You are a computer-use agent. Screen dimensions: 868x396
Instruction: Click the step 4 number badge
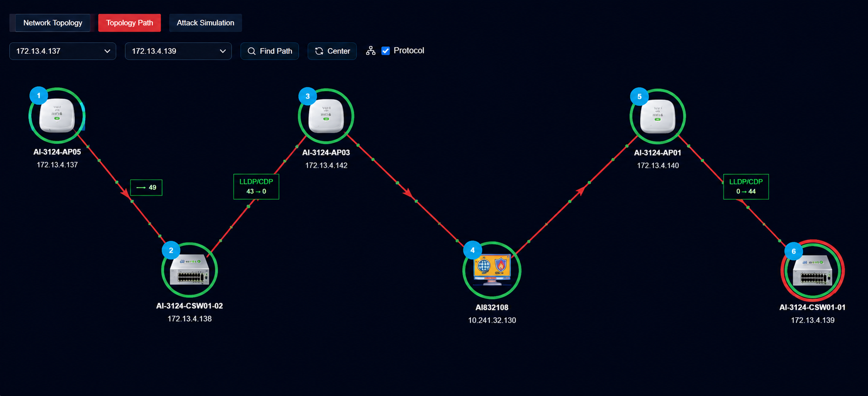point(473,251)
